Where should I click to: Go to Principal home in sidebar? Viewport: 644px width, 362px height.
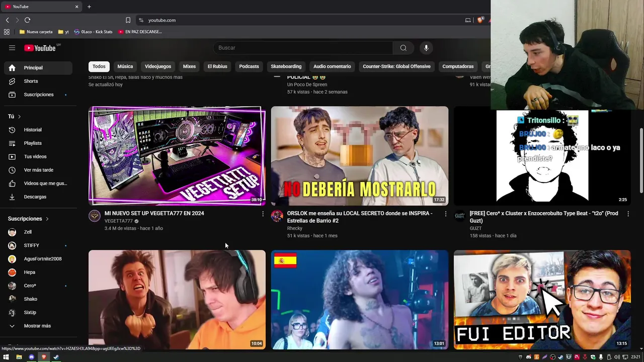(38, 68)
